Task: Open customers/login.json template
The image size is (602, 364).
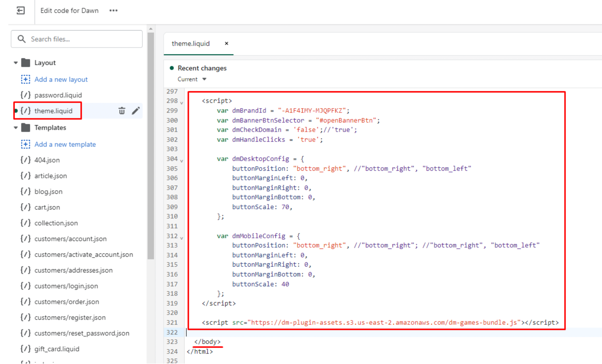Action: click(66, 286)
